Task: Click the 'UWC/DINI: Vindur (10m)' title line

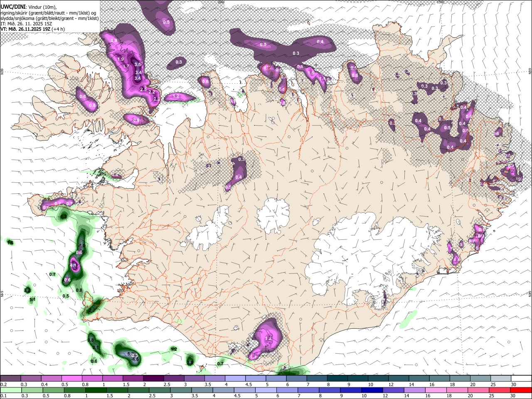Action: click(28, 7)
